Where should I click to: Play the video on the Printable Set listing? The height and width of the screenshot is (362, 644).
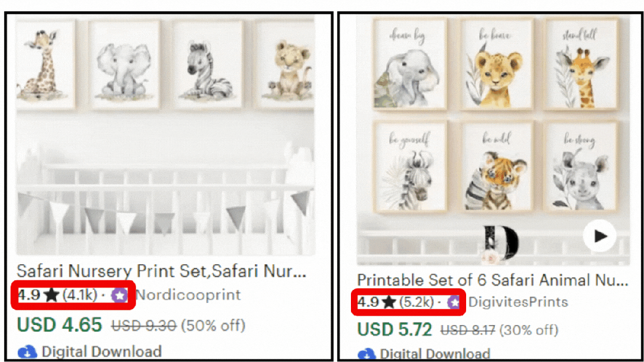pos(600,236)
